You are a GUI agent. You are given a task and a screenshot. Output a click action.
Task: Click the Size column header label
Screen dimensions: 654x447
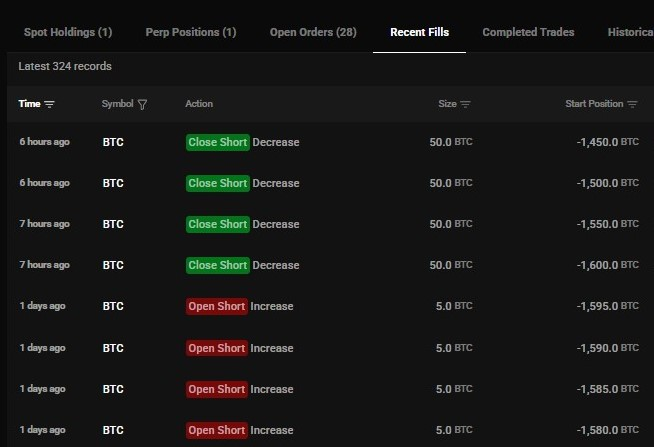[448, 104]
